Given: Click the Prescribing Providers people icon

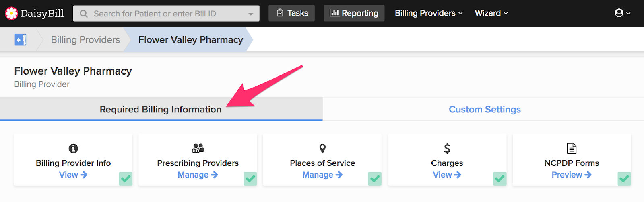Looking at the screenshot, I should 198,148.
